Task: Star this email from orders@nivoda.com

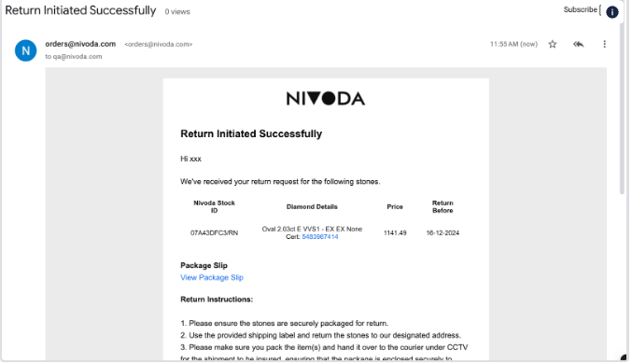Action: click(553, 44)
